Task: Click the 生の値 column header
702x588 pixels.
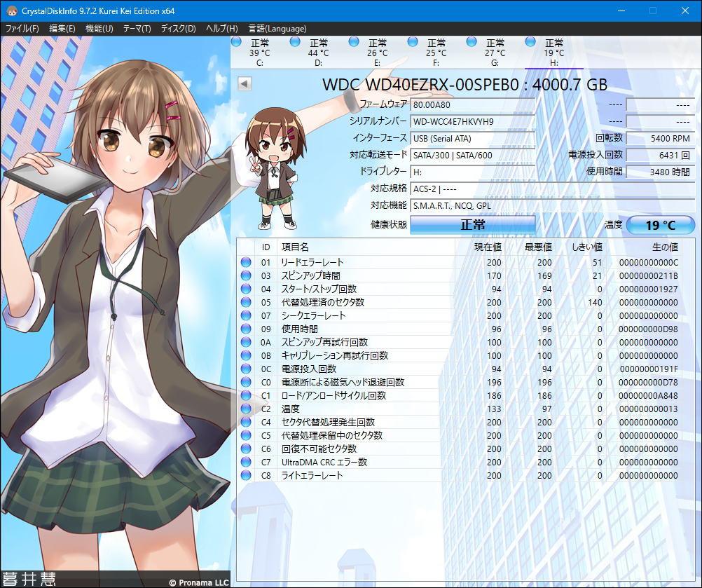Action: click(x=664, y=247)
